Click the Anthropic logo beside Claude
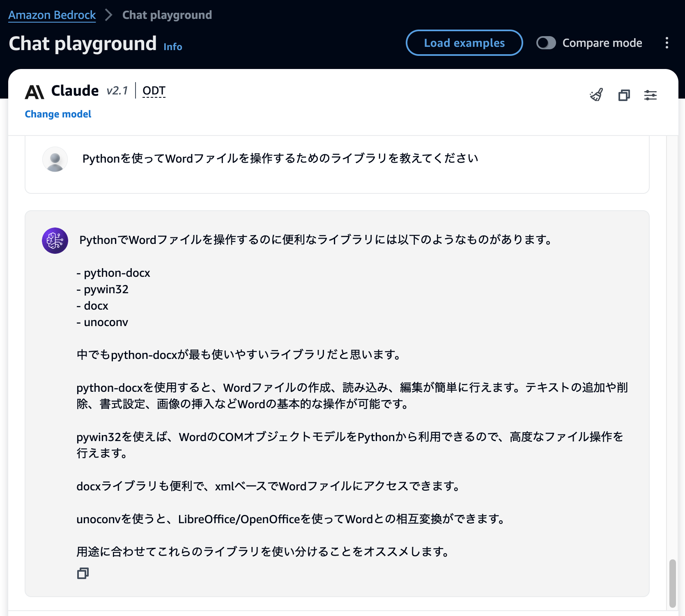The image size is (685, 616). 34,92
